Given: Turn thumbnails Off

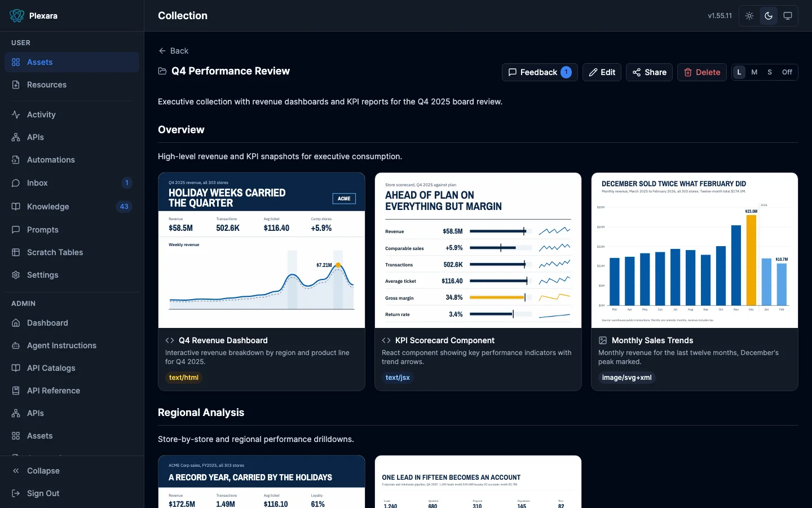Looking at the screenshot, I should coord(787,72).
